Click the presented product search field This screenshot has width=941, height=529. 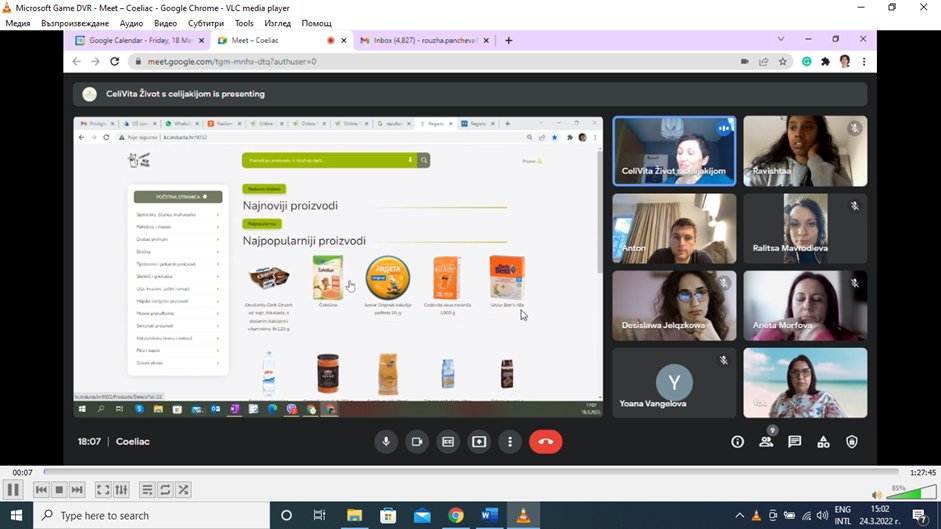coord(329,160)
